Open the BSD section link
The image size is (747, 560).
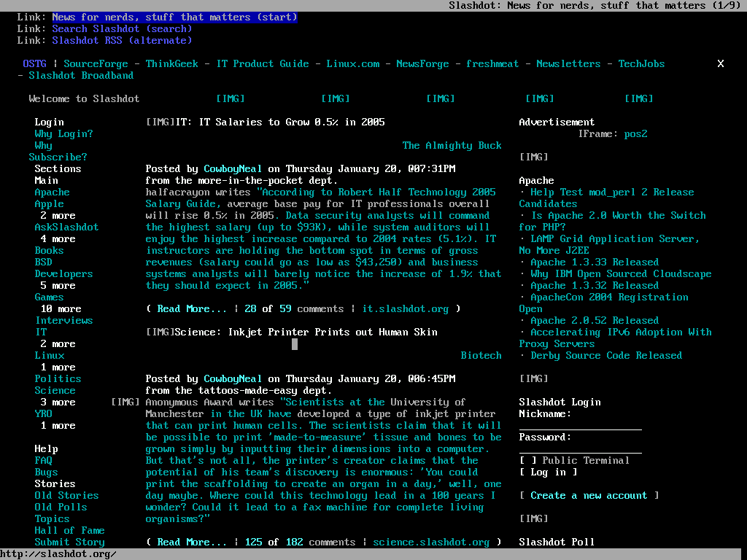coord(43,262)
